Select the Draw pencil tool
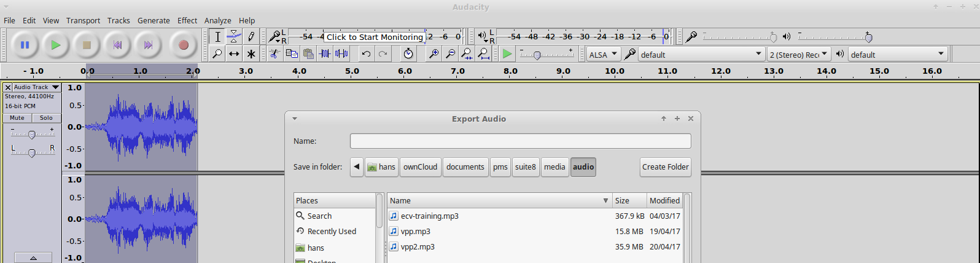This screenshot has width=980, height=263. [x=251, y=37]
